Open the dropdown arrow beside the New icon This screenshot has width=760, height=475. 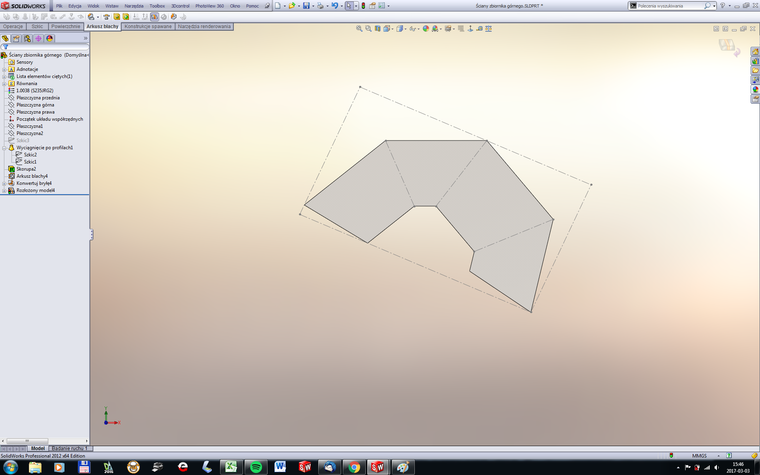point(285,6)
